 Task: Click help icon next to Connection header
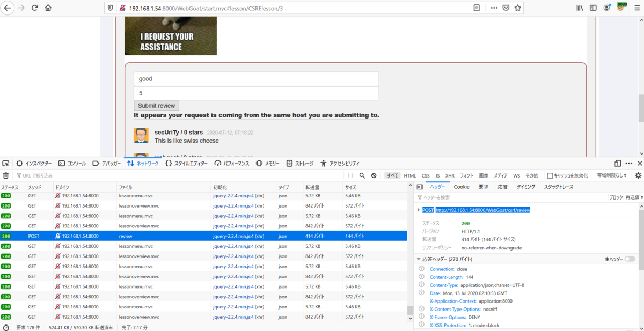pos(421,269)
